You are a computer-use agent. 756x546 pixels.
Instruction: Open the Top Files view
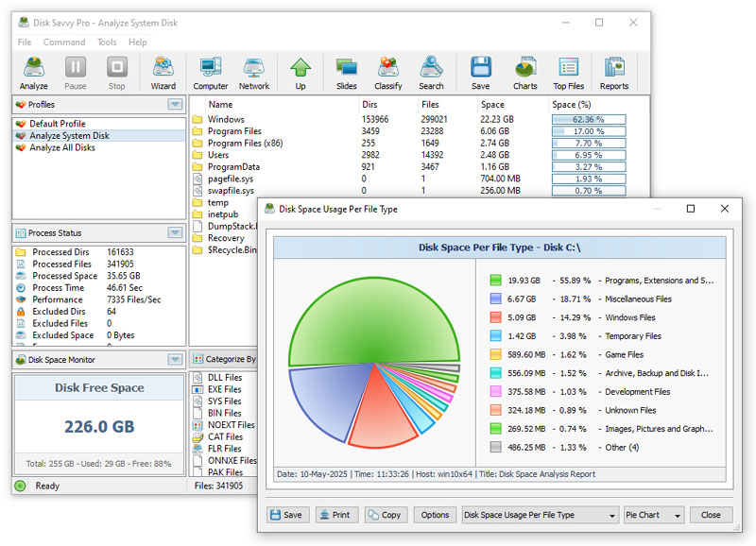[569, 73]
